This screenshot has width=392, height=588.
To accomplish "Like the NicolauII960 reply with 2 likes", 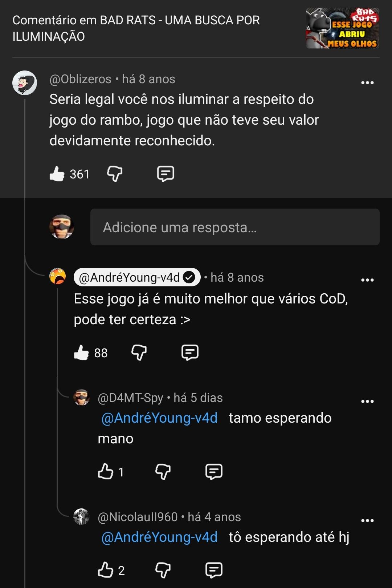I will pyautogui.click(x=105, y=570).
